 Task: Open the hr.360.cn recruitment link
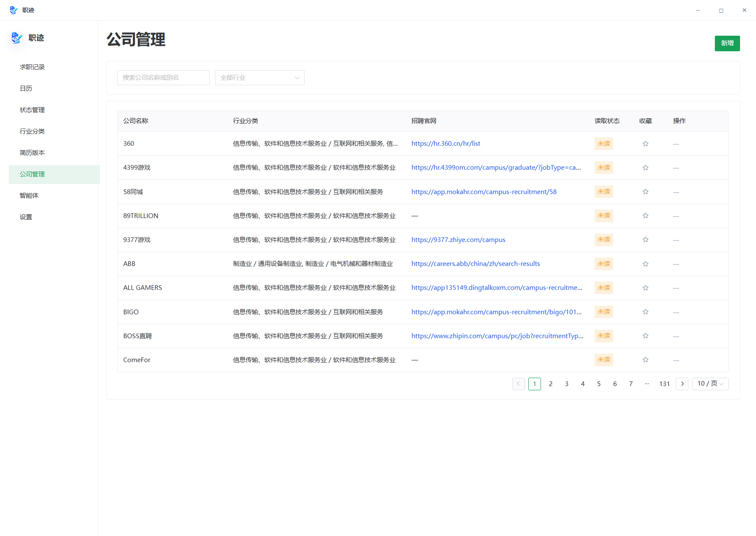pos(446,144)
